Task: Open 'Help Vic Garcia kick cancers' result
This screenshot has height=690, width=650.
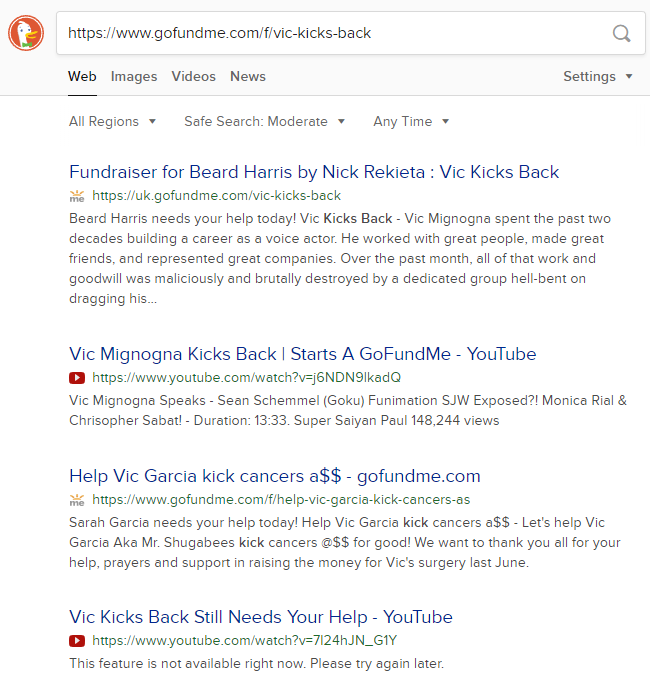Action: [275, 476]
